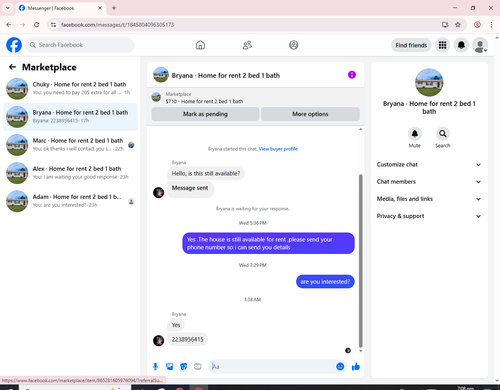Open Alex Home for rent conversation
The height and width of the screenshot is (390, 500).
coord(70,173)
